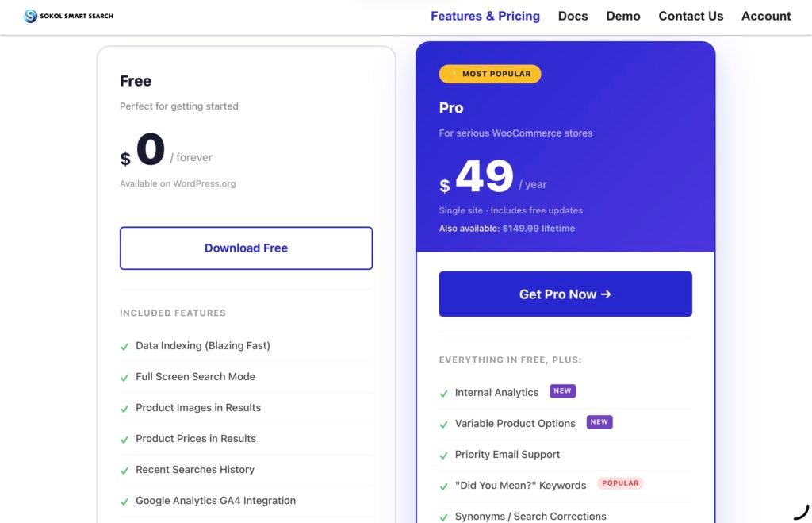Select the Priority Email Support text

507,455
